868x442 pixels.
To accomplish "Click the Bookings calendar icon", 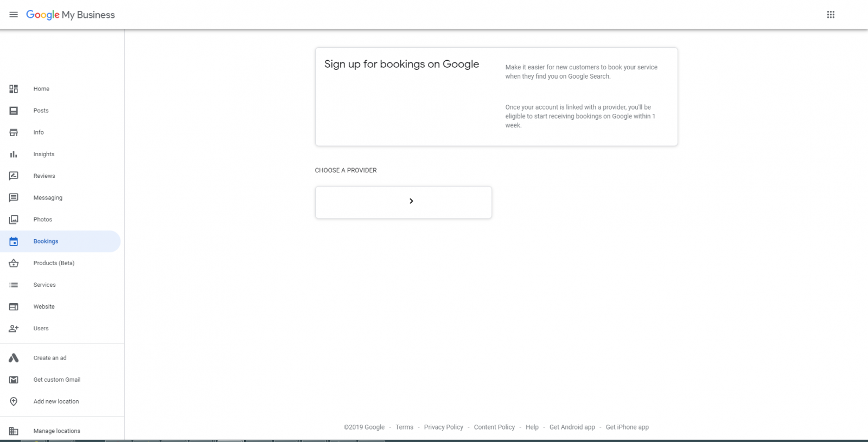I will point(14,241).
